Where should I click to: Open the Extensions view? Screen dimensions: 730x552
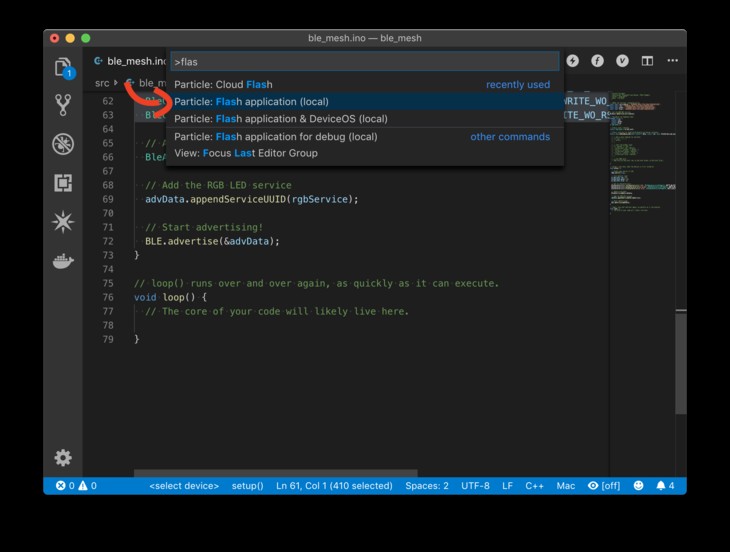[x=63, y=183]
